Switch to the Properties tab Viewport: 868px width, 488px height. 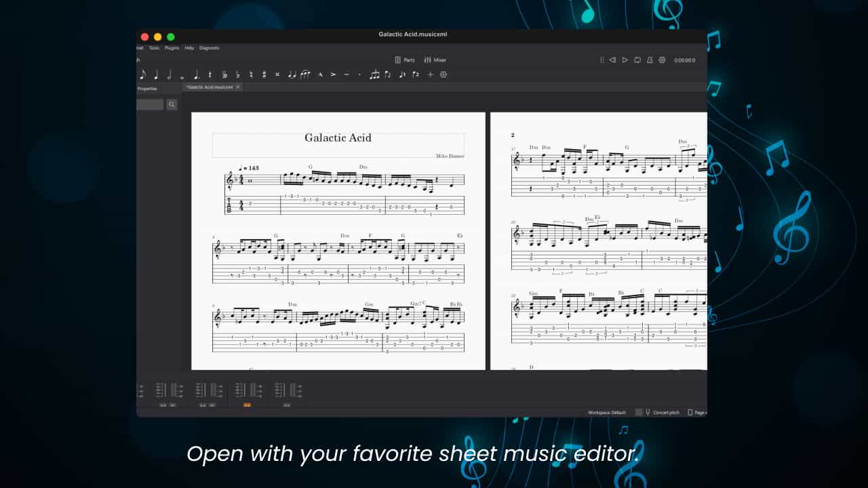pyautogui.click(x=146, y=88)
